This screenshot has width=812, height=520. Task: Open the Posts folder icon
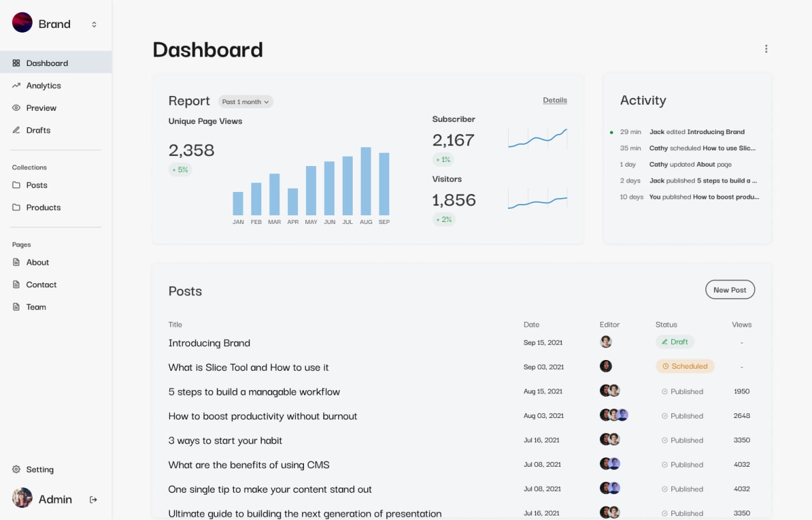(x=15, y=185)
